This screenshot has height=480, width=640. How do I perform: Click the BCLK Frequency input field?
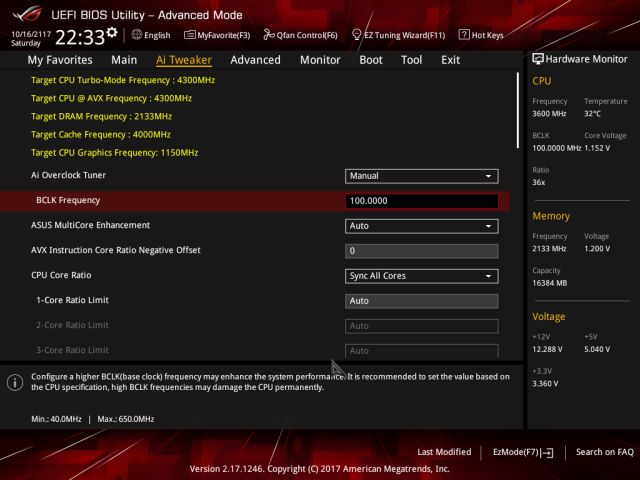pyautogui.click(x=421, y=201)
